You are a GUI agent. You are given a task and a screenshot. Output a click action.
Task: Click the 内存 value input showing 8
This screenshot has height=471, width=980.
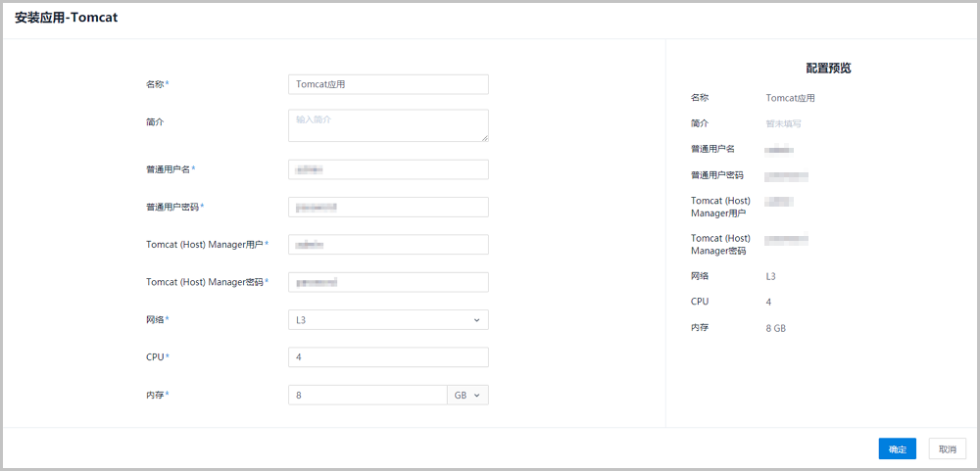(x=367, y=395)
